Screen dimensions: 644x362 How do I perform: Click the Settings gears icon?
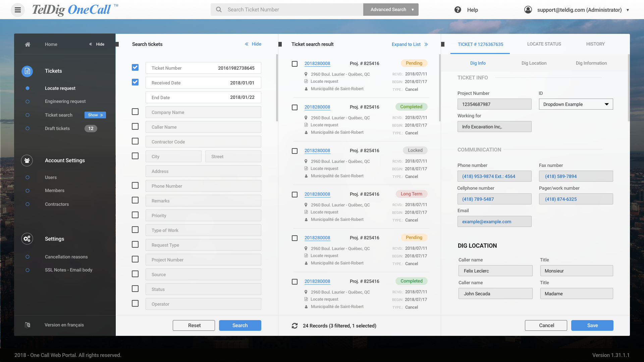coord(27,239)
